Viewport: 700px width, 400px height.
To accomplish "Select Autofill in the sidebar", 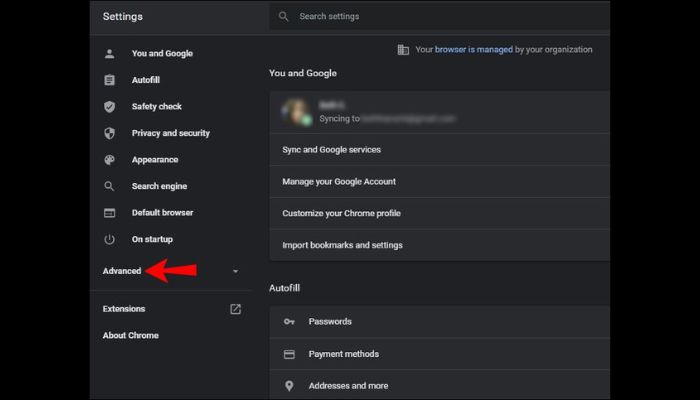I will click(x=146, y=80).
